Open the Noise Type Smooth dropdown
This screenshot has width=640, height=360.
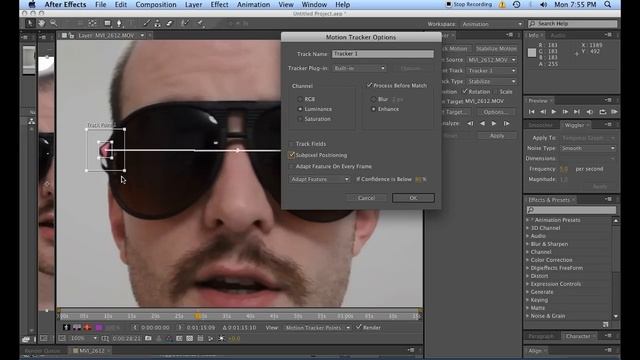(x=588, y=148)
